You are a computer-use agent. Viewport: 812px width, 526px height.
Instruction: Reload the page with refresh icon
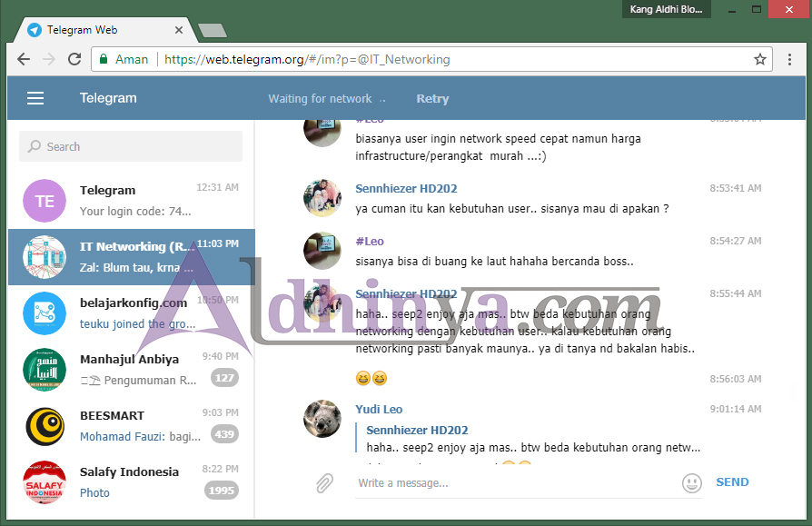pyautogui.click(x=74, y=59)
